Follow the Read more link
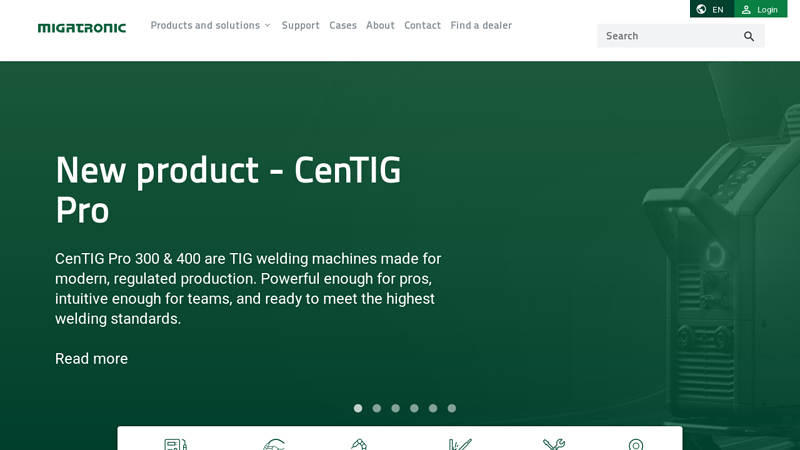The image size is (800, 450). (x=91, y=358)
